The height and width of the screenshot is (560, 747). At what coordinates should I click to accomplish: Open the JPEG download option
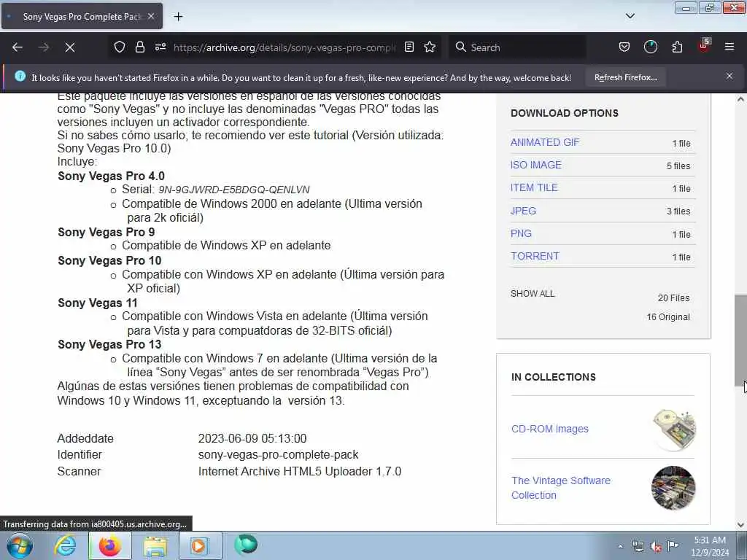click(523, 211)
